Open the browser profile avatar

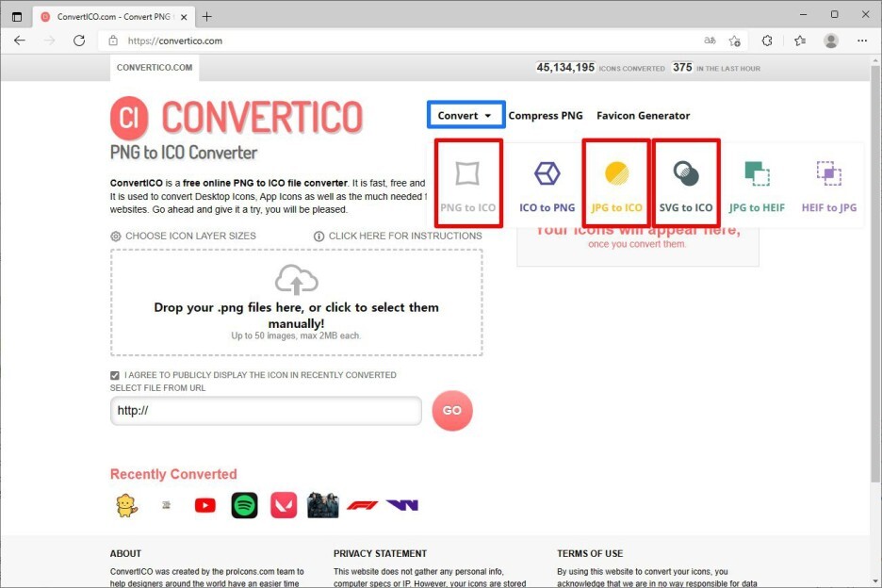831,41
